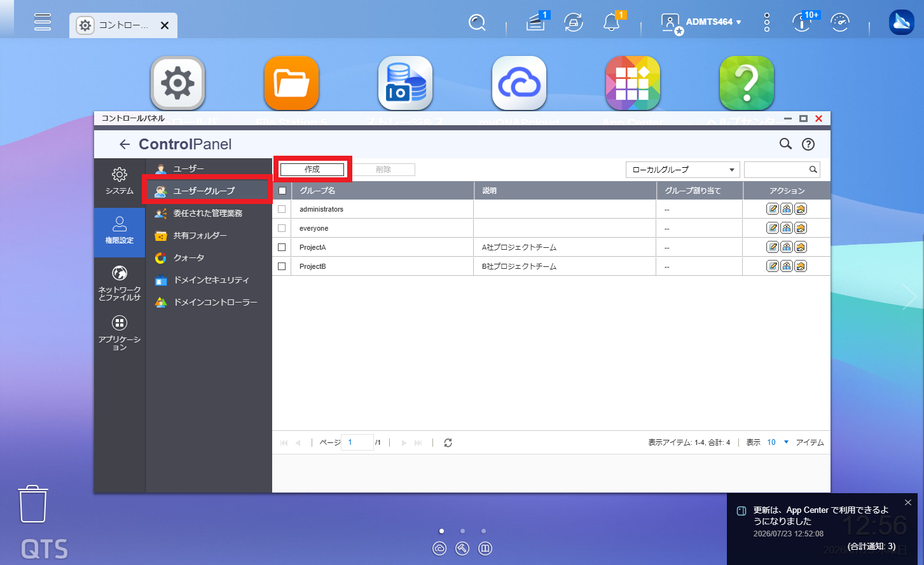
Task: Click the page number input field
Action: click(x=357, y=442)
